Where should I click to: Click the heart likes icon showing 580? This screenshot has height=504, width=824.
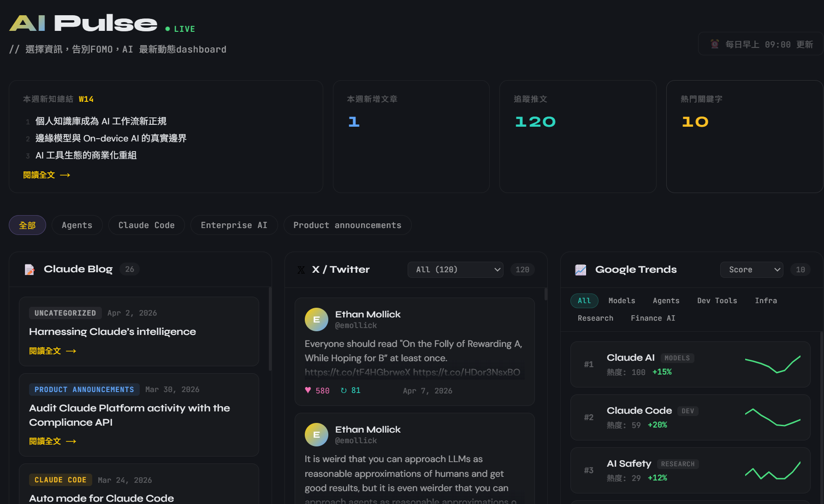pos(308,390)
